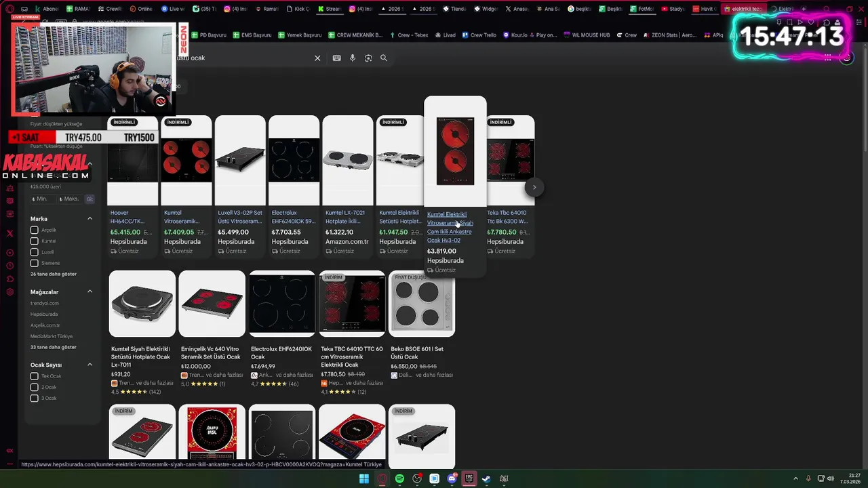Viewport: 868px width, 488px height.
Task: Open the Opera GX menu logo icon
Action: point(9,9)
